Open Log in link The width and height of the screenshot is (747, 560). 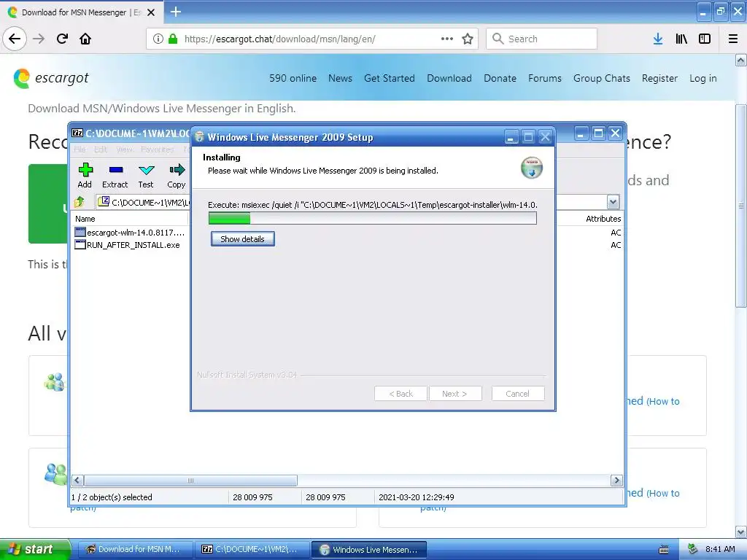[703, 78]
